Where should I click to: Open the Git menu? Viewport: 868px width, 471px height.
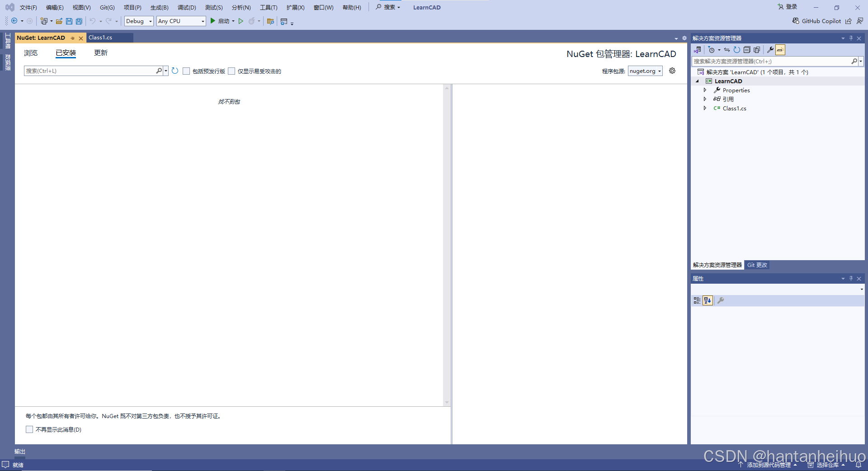click(x=107, y=7)
